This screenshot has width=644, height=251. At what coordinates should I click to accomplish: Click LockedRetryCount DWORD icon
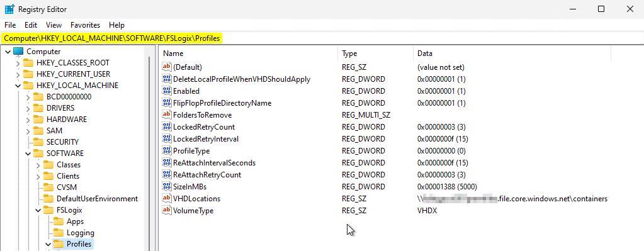[167, 126]
